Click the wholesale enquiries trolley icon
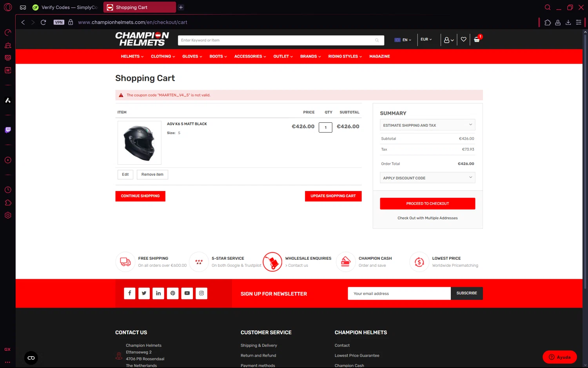588x368 pixels. [272, 262]
